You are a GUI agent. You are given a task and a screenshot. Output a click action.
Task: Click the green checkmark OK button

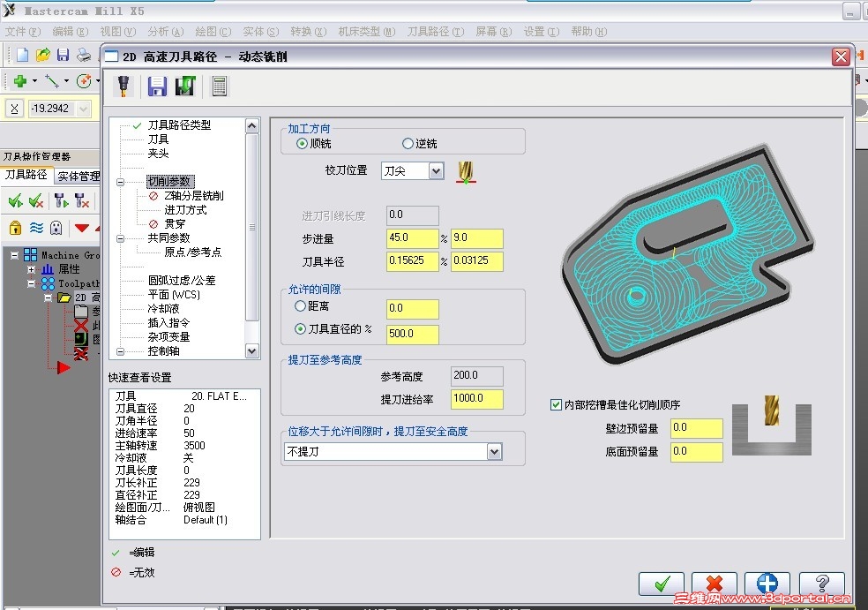[x=662, y=584]
